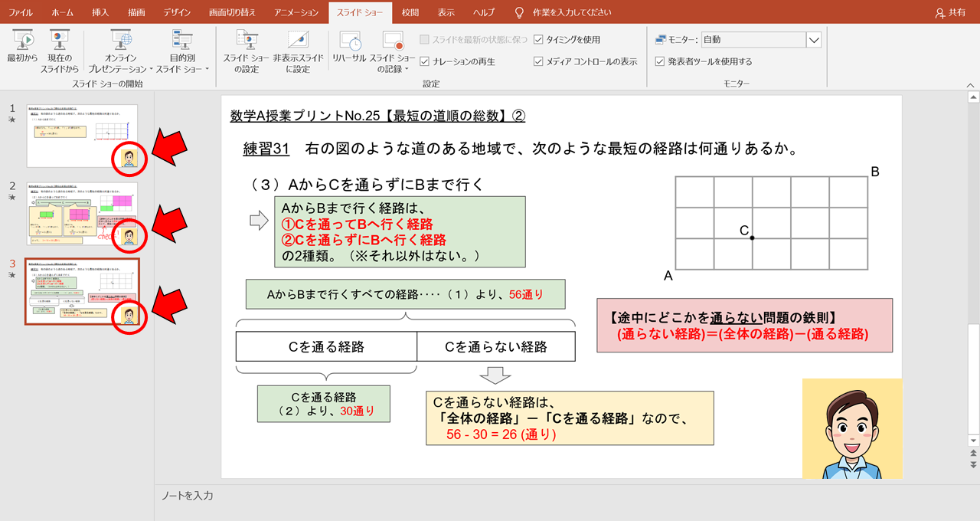Open the ファイル tab

21,13
